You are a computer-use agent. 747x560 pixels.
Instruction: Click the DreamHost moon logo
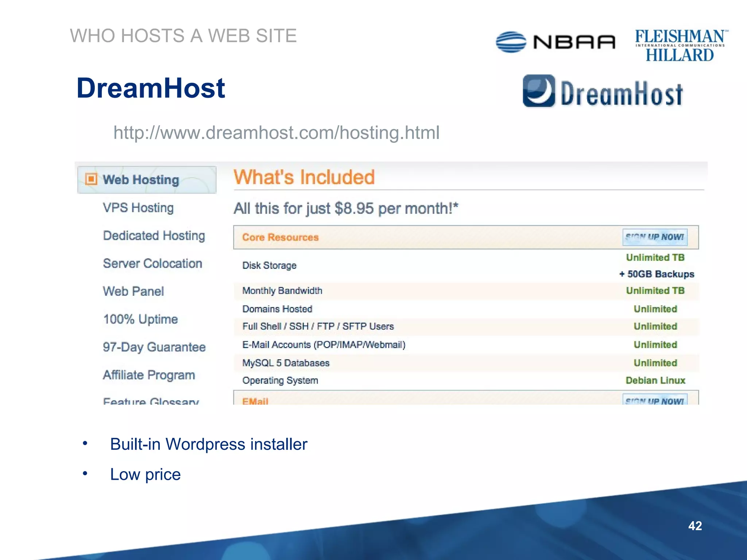(539, 91)
